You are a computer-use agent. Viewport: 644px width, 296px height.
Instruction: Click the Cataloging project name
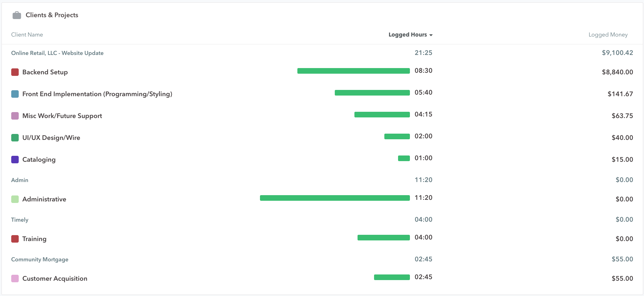pyautogui.click(x=39, y=160)
